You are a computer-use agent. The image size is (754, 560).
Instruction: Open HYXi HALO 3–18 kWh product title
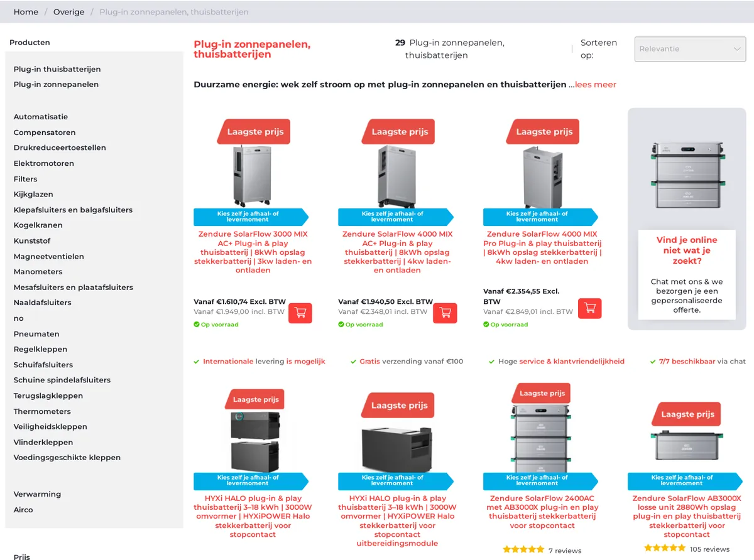tap(253, 516)
